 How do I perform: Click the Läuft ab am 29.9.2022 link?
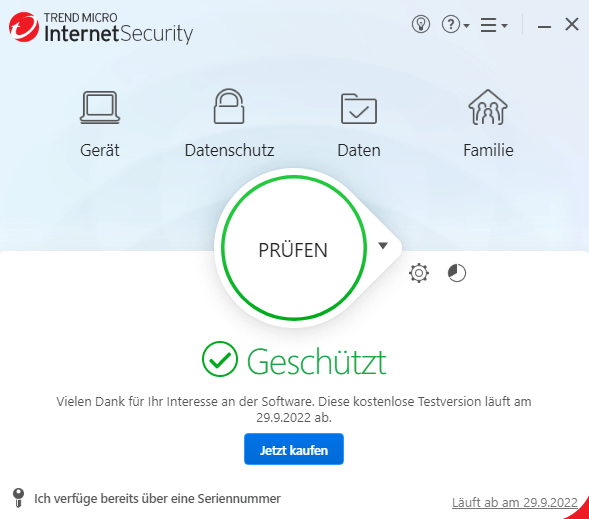(x=514, y=502)
